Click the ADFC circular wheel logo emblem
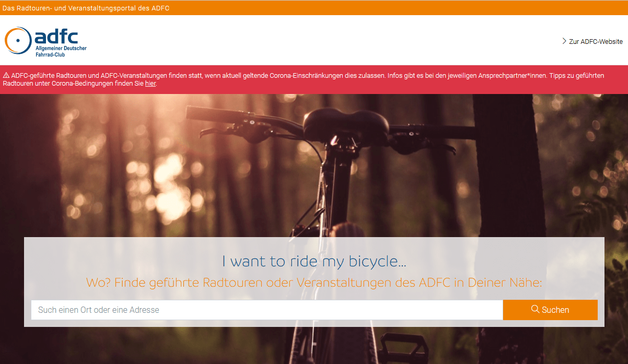This screenshot has height=364, width=628. (x=17, y=40)
